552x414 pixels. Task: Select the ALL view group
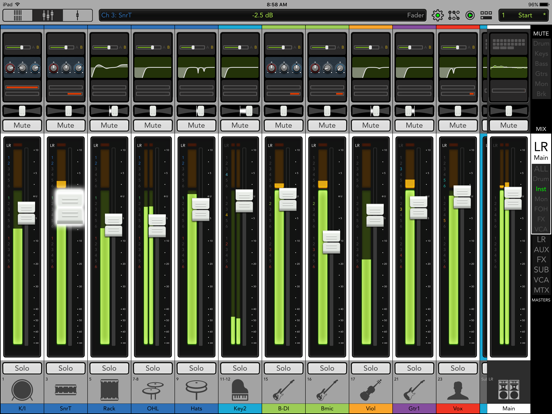point(541,169)
